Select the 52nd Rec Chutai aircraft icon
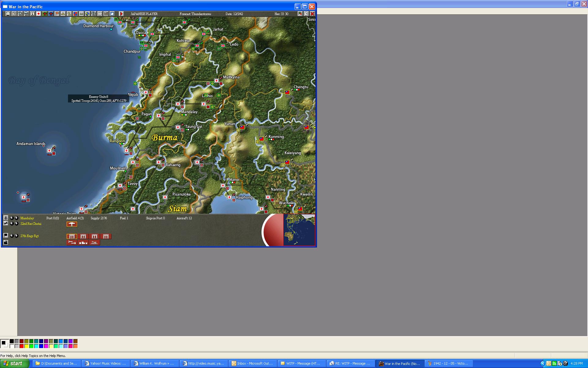588x368 pixels. coord(72,224)
